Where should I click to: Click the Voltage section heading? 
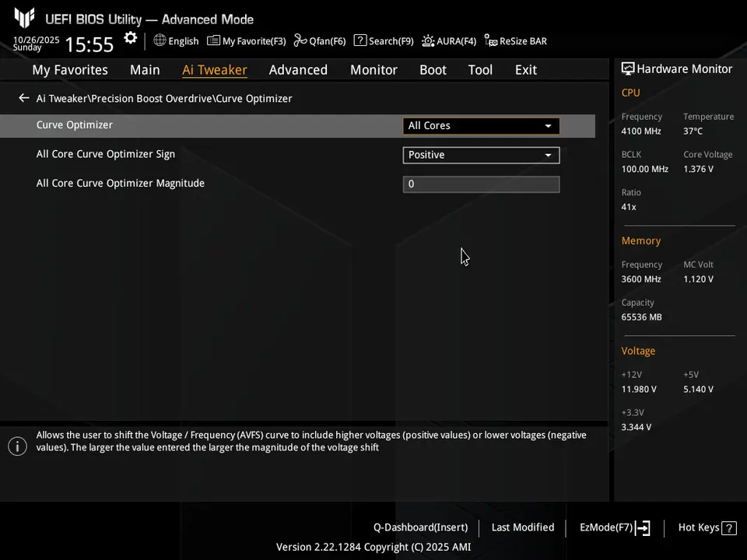638,351
